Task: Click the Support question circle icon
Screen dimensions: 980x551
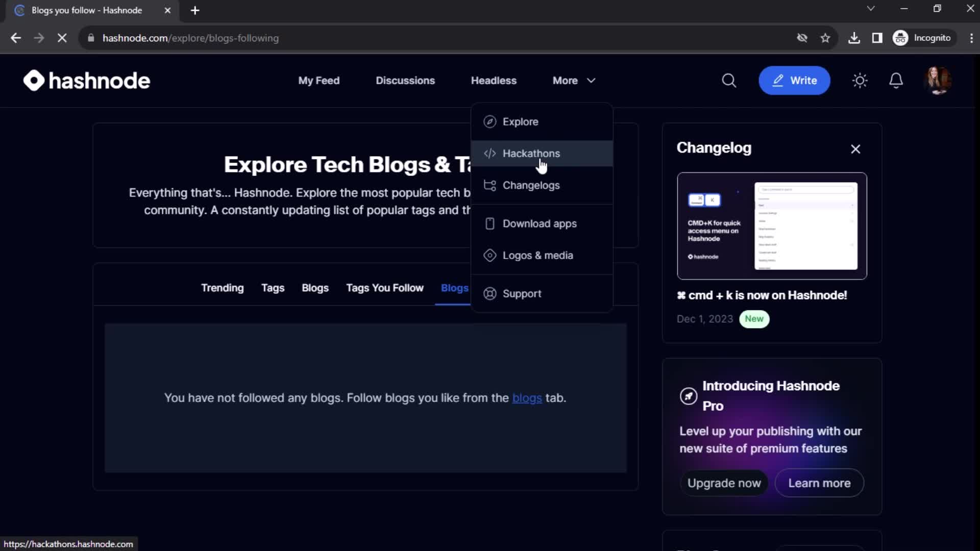Action: tap(491, 293)
